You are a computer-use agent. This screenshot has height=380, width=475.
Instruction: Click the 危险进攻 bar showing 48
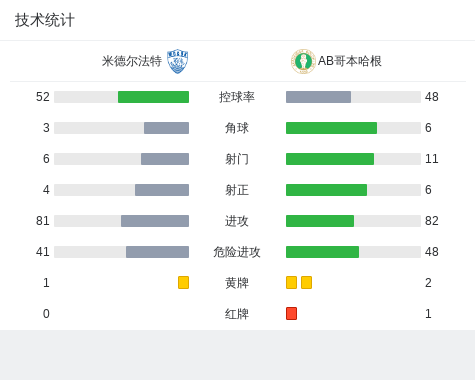coord(322,252)
